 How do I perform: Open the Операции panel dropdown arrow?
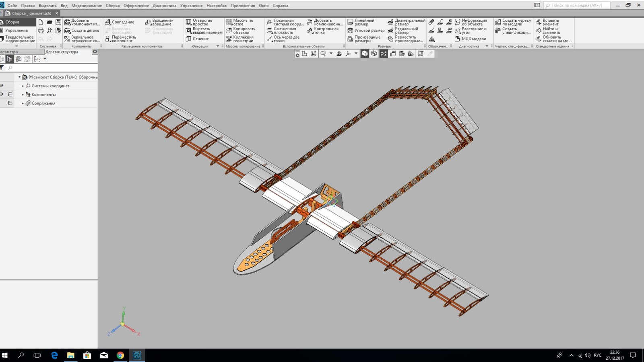coord(218,46)
